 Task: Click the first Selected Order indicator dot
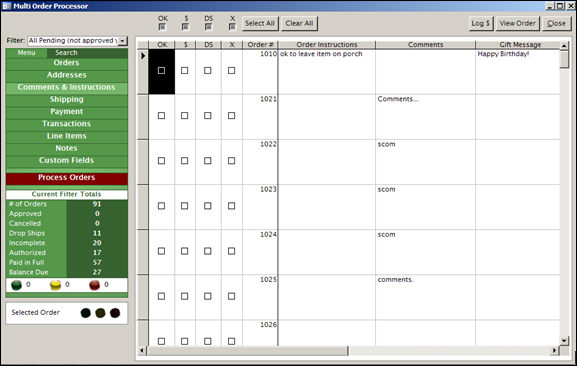(86, 313)
